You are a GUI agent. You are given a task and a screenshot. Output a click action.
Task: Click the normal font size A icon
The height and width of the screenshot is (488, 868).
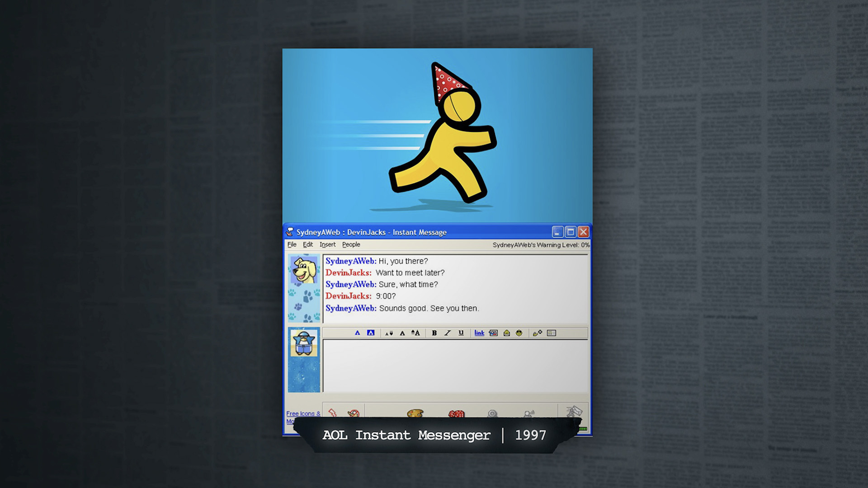click(402, 333)
